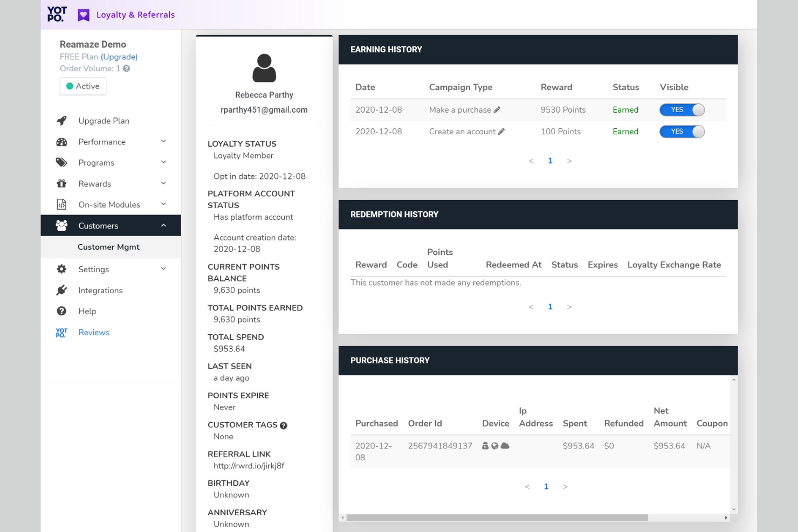This screenshot has height=532, width=798.
Task: Edit the Create an account campaign pencil
Action: coord(501,132)
